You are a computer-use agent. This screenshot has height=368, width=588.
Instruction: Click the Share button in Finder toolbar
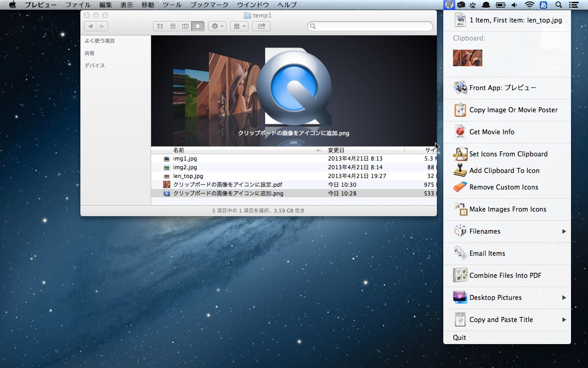[x=261, y=26]
